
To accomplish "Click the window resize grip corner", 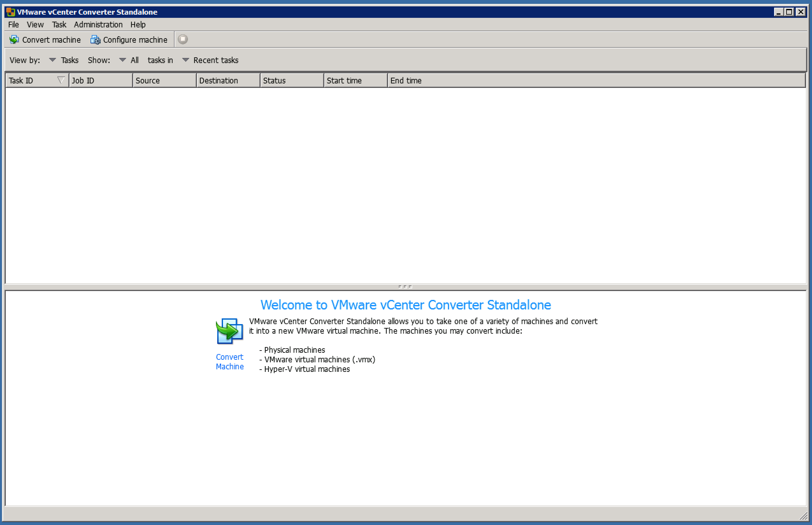I will [x=803, y=516].
